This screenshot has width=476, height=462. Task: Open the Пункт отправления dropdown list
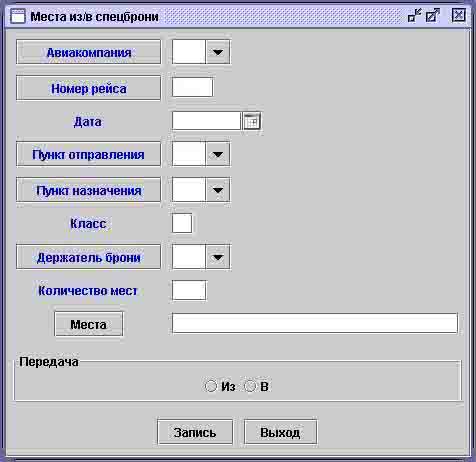pyautogui.click(x=218, y=154)
